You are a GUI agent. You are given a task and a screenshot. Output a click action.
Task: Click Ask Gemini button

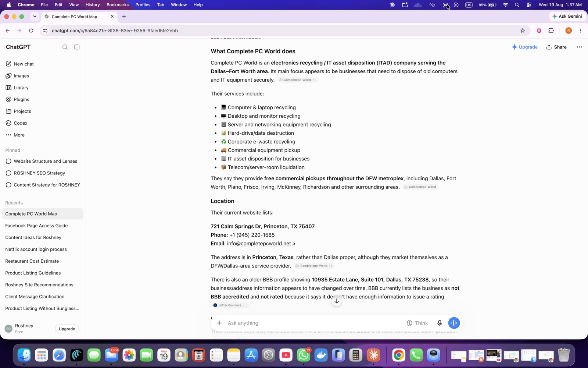[x=567, y=16]
